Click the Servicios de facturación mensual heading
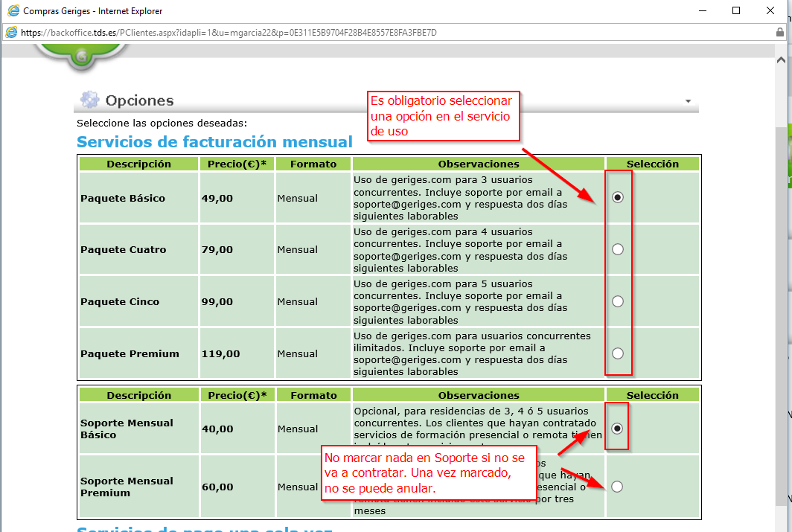 [214, 142]
